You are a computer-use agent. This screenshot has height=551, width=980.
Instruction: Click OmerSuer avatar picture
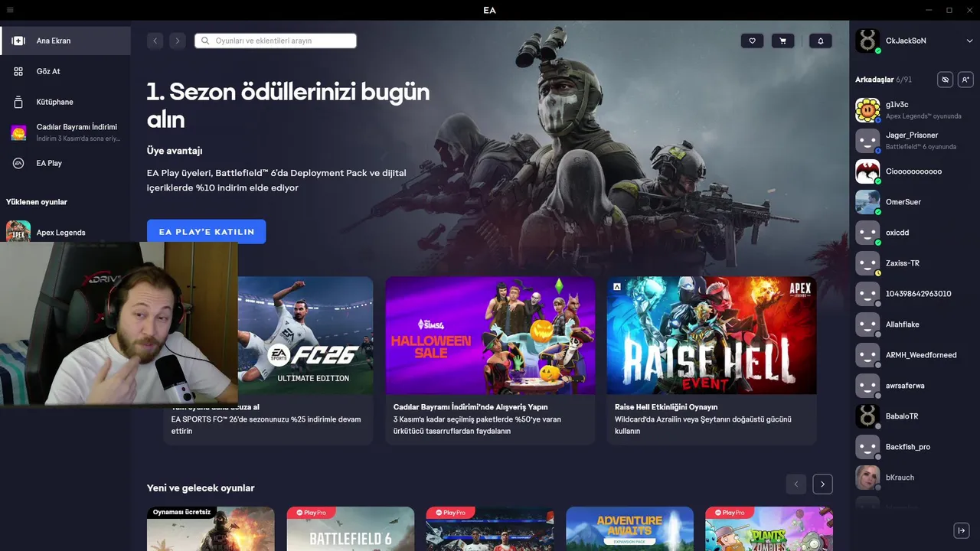click(867, 202)
